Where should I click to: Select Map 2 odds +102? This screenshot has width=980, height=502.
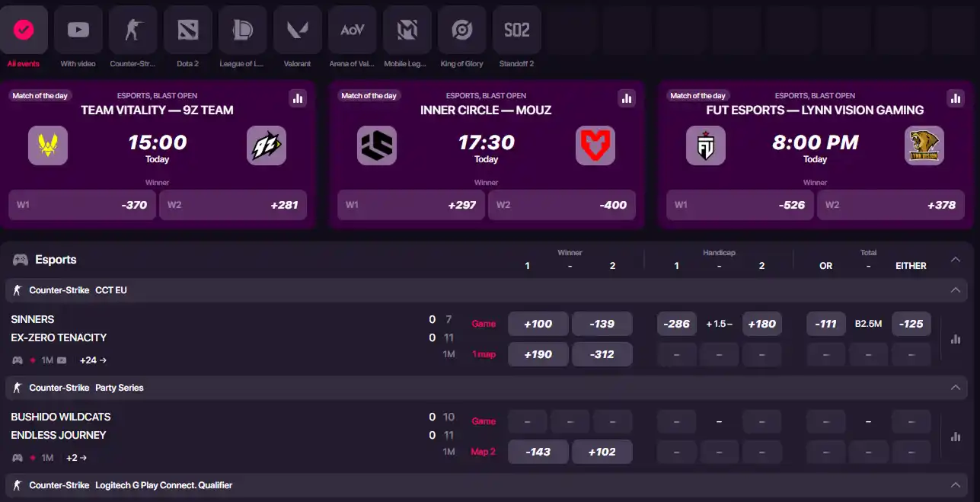tap(602, 452)
